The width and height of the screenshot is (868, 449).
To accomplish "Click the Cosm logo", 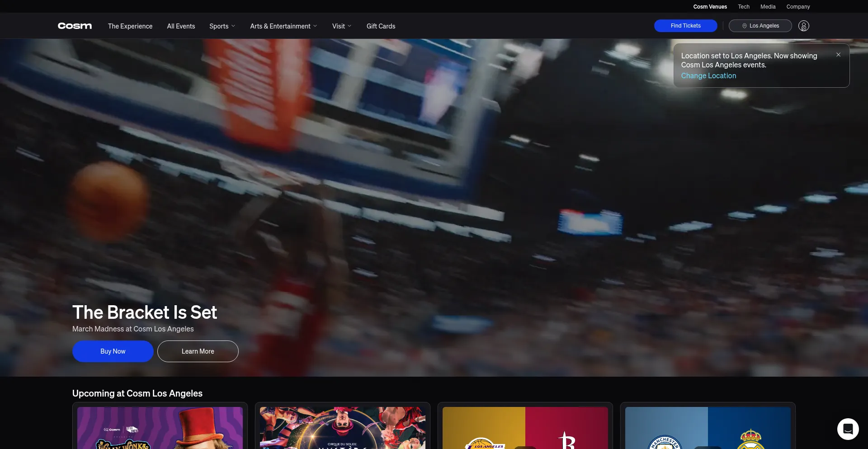I will (x=75, y=26).
